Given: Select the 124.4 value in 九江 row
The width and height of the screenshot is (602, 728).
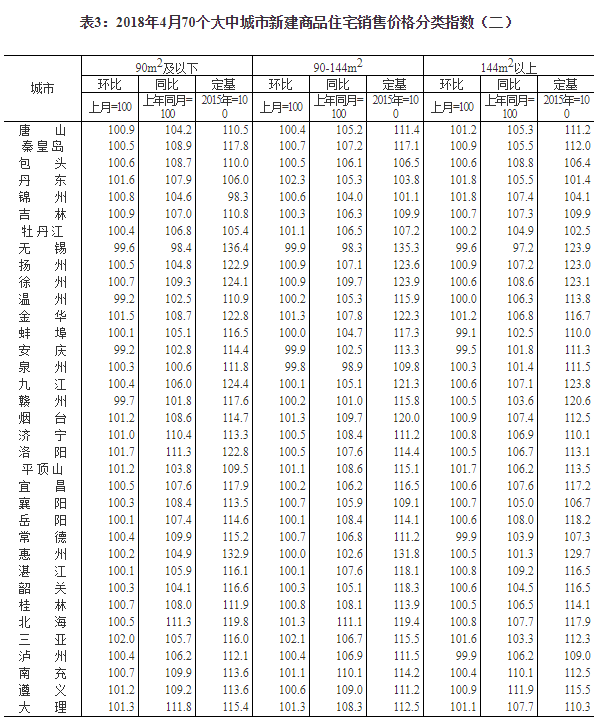Looking at the screenshot, I should [x=234, y=383].
